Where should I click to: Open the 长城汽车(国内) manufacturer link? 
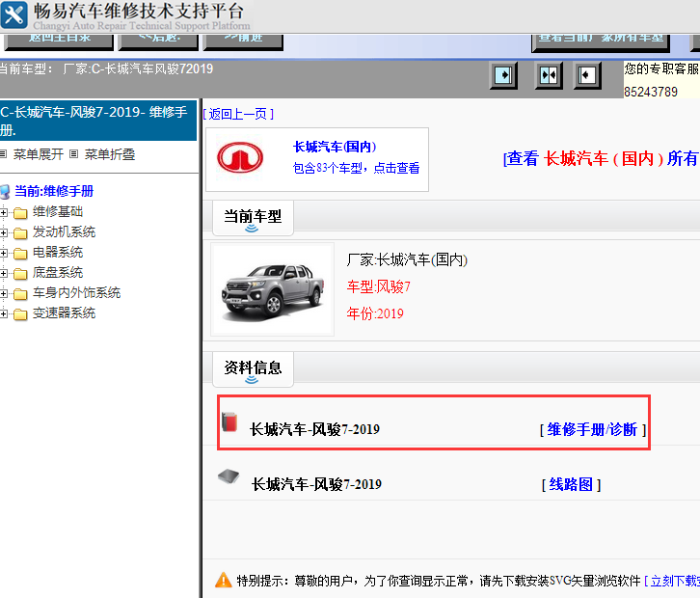tap(335, 147)
